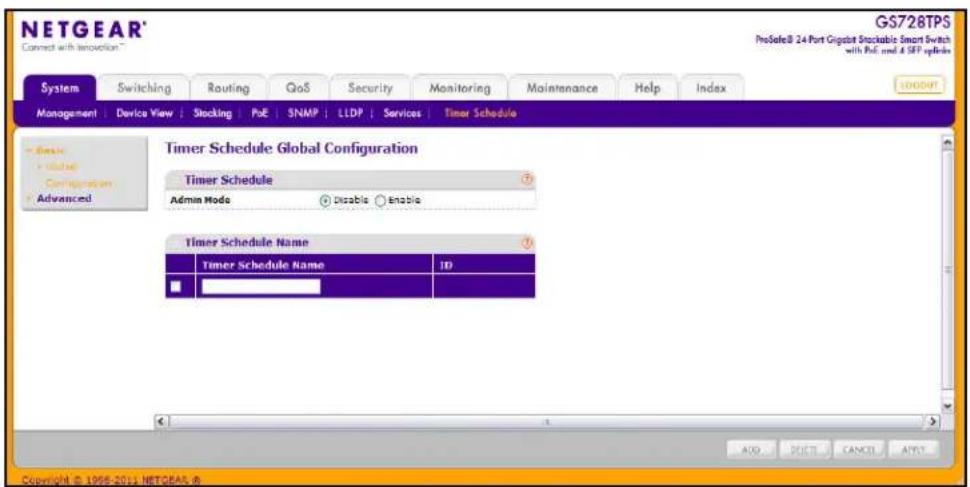Select Global Configuration sidebar item
This screenshot has width=970, height=487.
point(74,175)
